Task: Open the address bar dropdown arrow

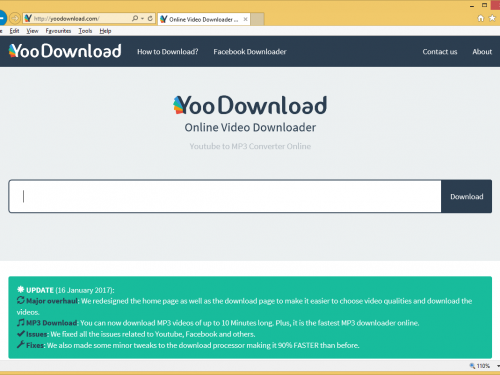Action: [x=142, y=19]
